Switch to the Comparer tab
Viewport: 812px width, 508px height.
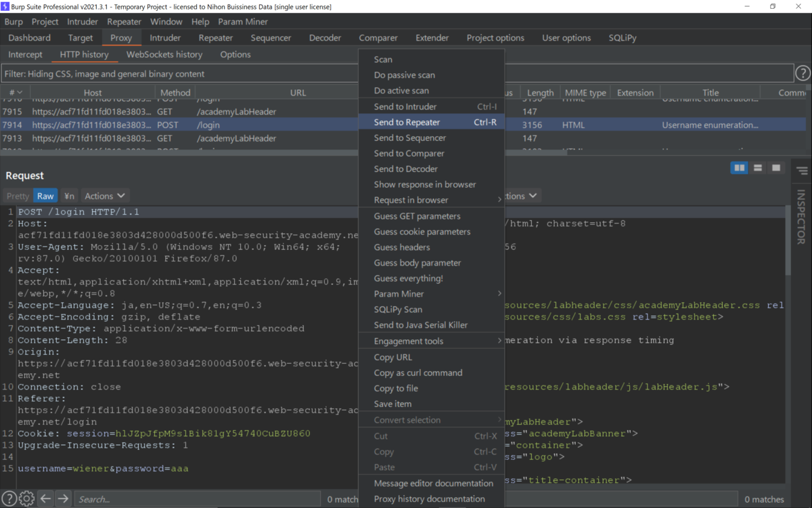(378, 38)
